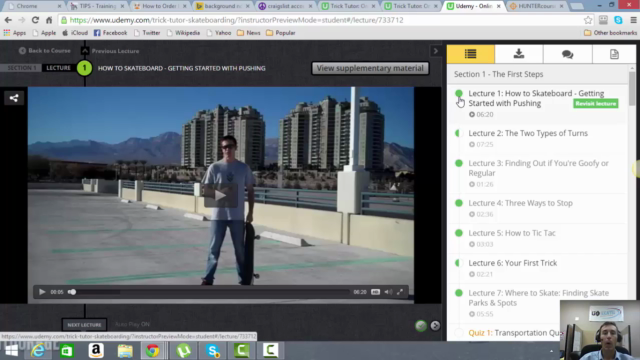
Task: Open Amazon app from taskbar
Action: coord(96,351)
